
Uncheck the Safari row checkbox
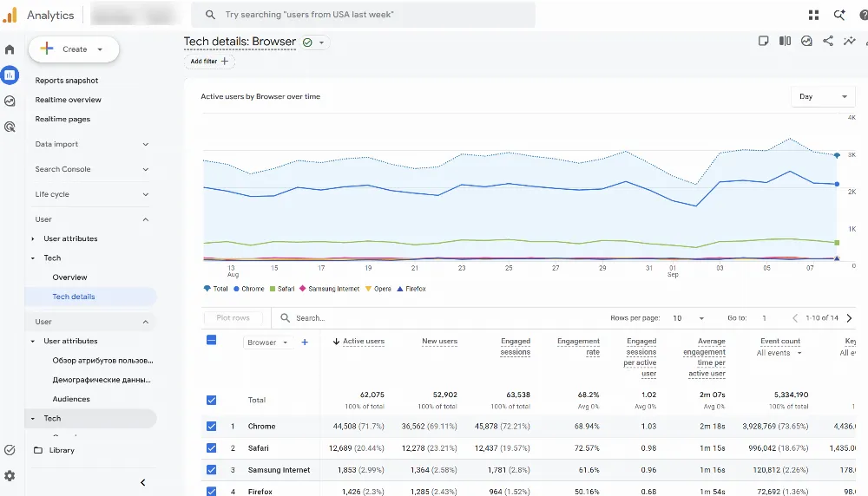pos(212,448)
